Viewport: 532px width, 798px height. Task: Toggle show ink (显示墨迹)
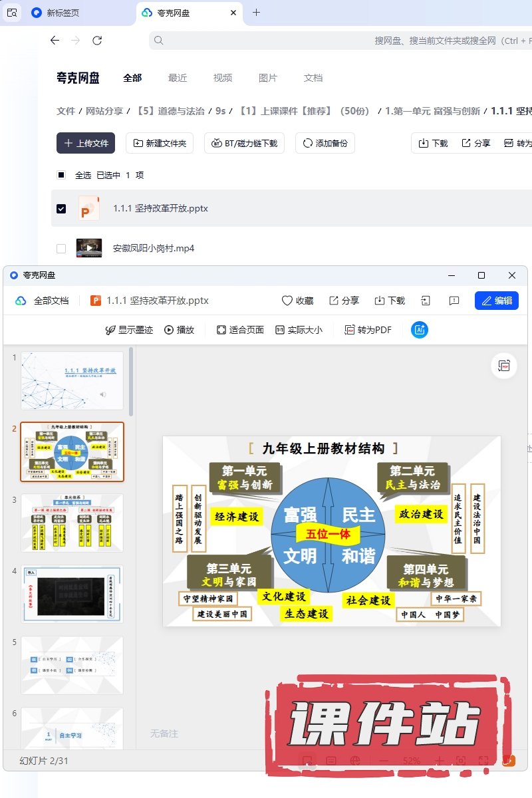click(129, 330)
